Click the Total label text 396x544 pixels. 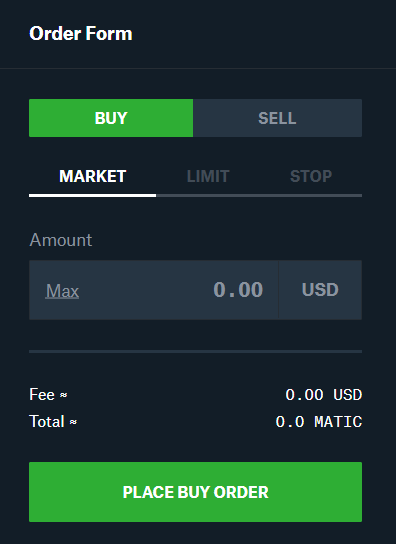pyautogui.click(x=47, y=422)
